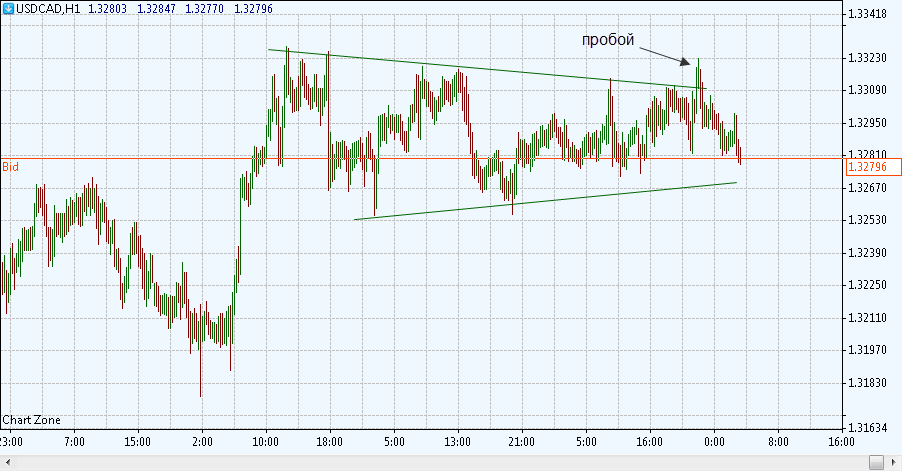Screen dimensions: 902x471
Task: Click the 18:00 time axis label
Action: [x=329, y=442]
